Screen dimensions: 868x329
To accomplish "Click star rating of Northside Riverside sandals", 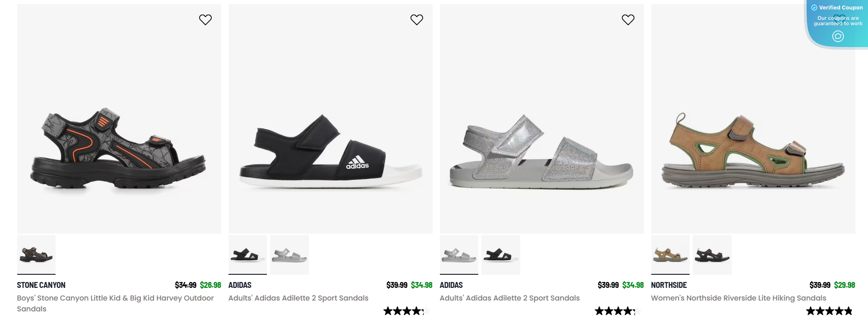I will pyautogui.click(x=830, y=311).
